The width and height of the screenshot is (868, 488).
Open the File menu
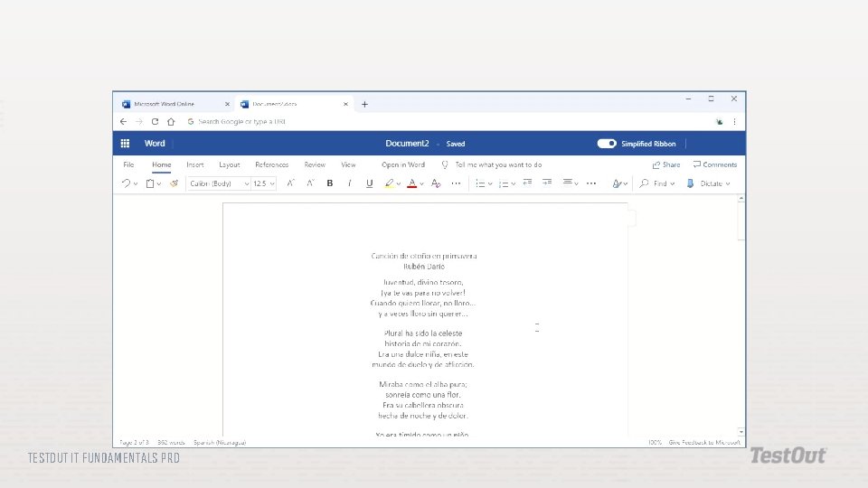point(128,164)
